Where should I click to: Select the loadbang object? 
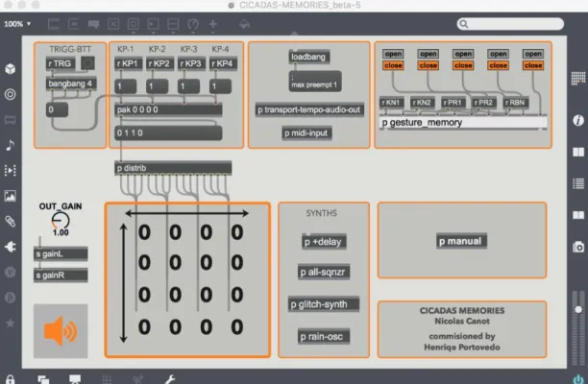pyautogui.click(x=309, y=57)
